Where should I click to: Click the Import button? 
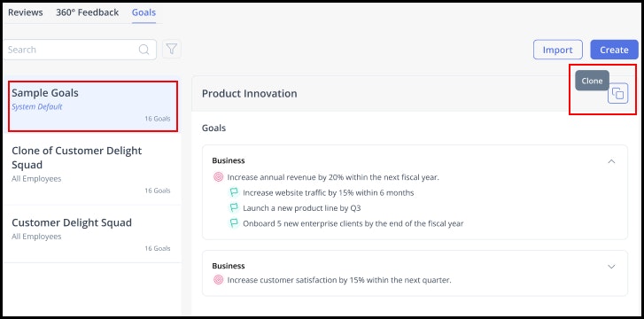pyautogui.click(x=558, y=50)
